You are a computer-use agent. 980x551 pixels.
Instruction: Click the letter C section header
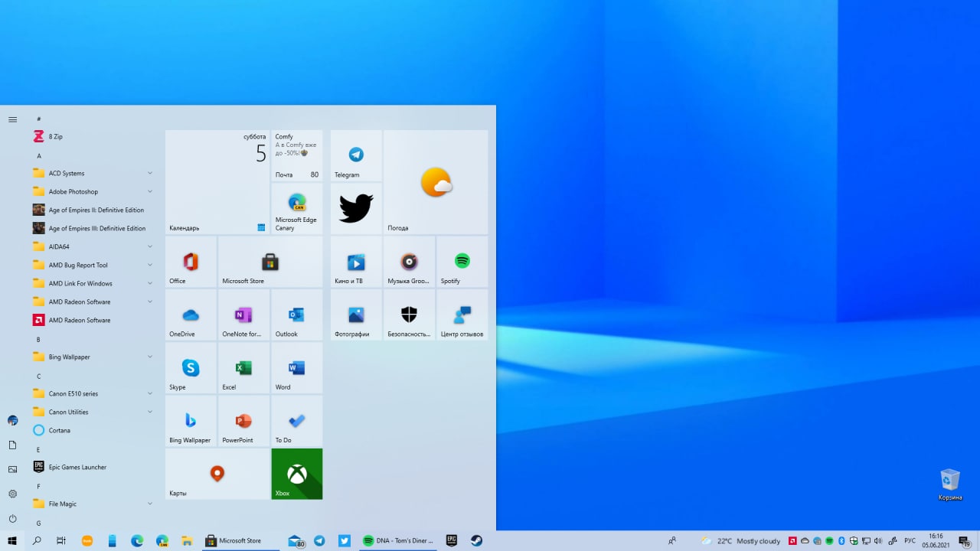(39, 376)
